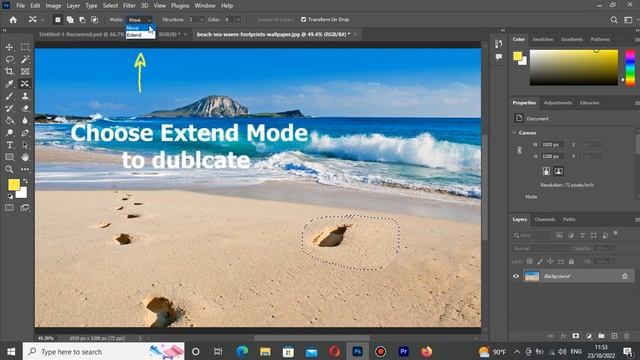This screenshot has height=360, width=640.
Task: Hide the Background layer visibility eye
Action: click(x=516, y=276)
